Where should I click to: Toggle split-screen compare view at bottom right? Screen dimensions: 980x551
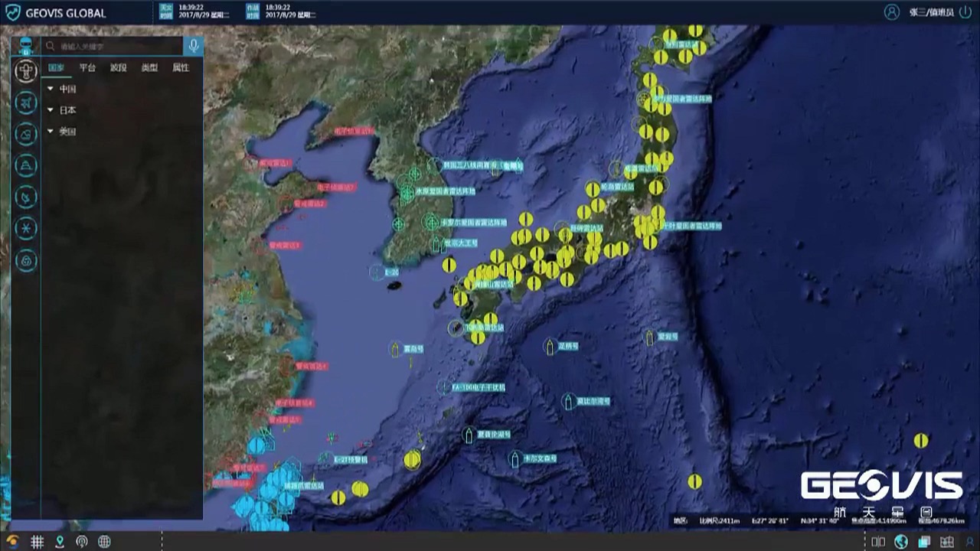878,542
